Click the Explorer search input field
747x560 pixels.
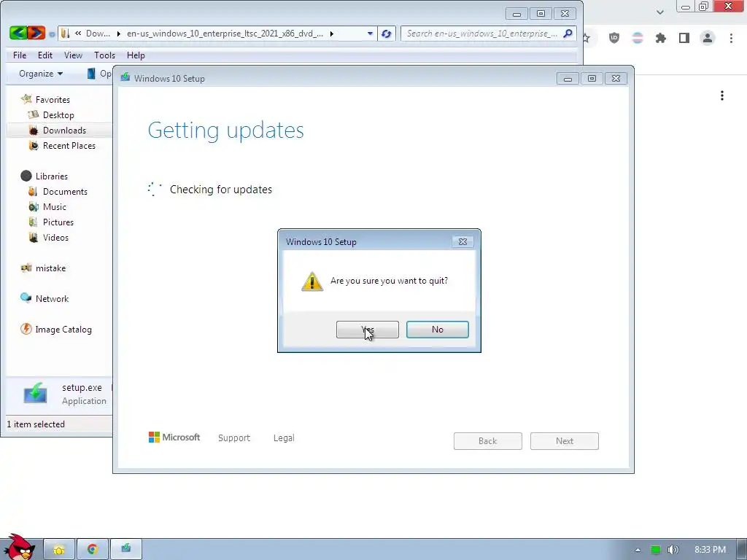(x=481, y=34)
